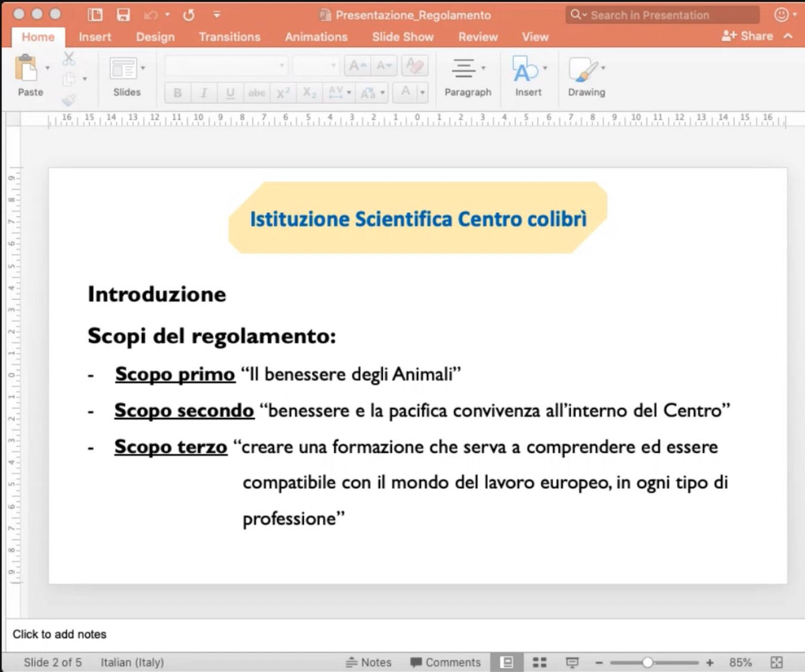Select Slide Sorter view icon
The height and width of the screenshot is (672, 805).
pyautogui.click(x=540, y=662)
